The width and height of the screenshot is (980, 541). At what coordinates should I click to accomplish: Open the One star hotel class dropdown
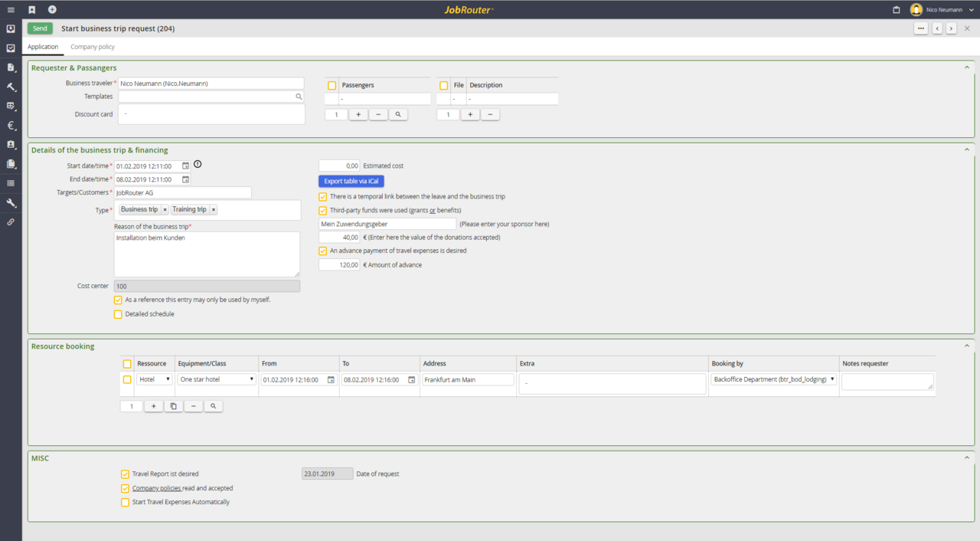pyautogui.click(x=217, y=379)
